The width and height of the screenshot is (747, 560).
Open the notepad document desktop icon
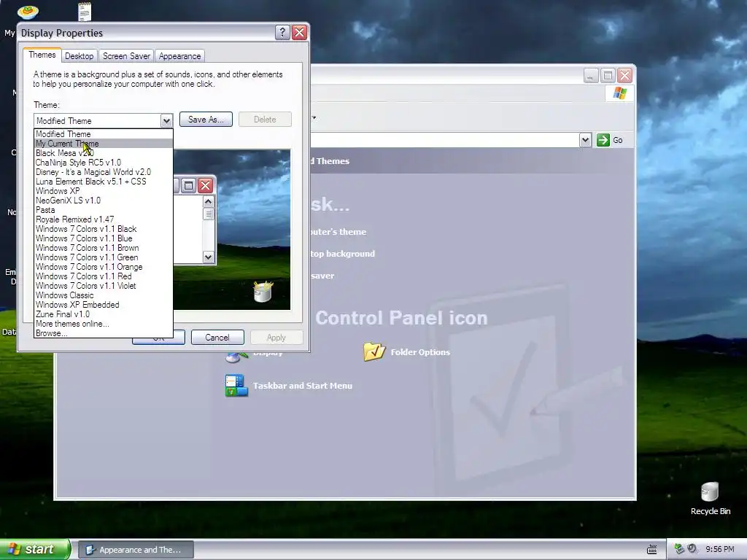[85, 12]
